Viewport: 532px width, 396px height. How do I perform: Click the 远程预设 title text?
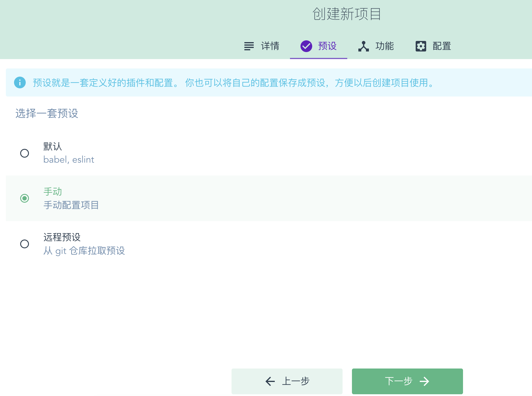[x=62, y=237]
